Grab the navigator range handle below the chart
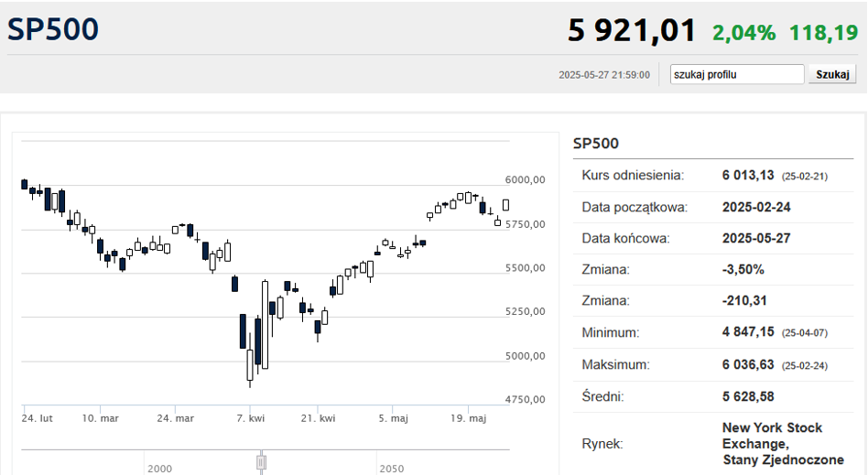The height and width of the screenshot is (475, 868). tap(261, 461)
